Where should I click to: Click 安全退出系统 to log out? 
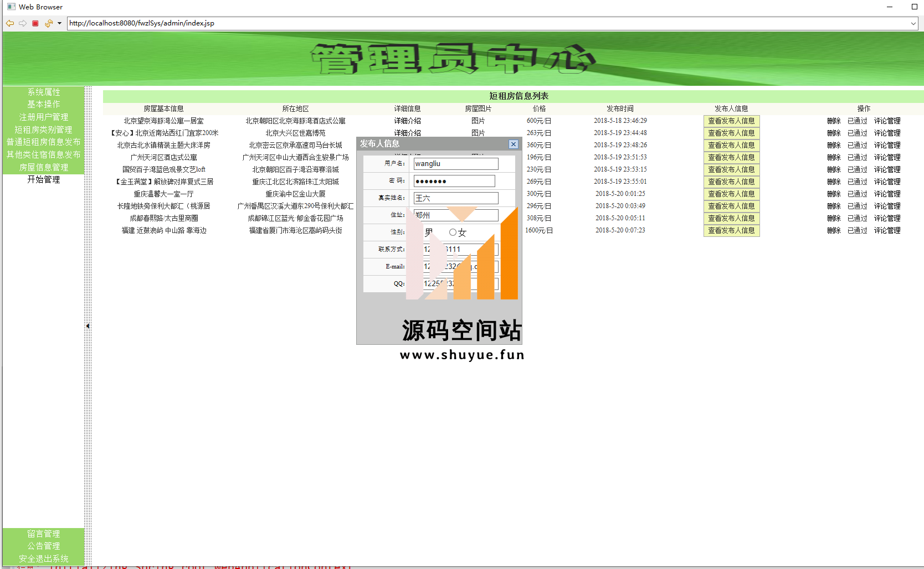click(44, 558)
